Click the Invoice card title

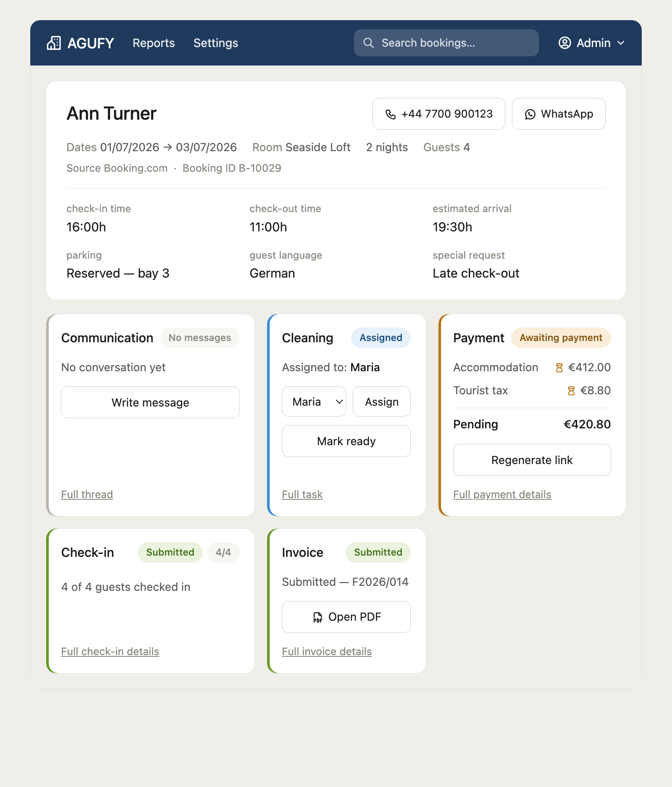302,552
